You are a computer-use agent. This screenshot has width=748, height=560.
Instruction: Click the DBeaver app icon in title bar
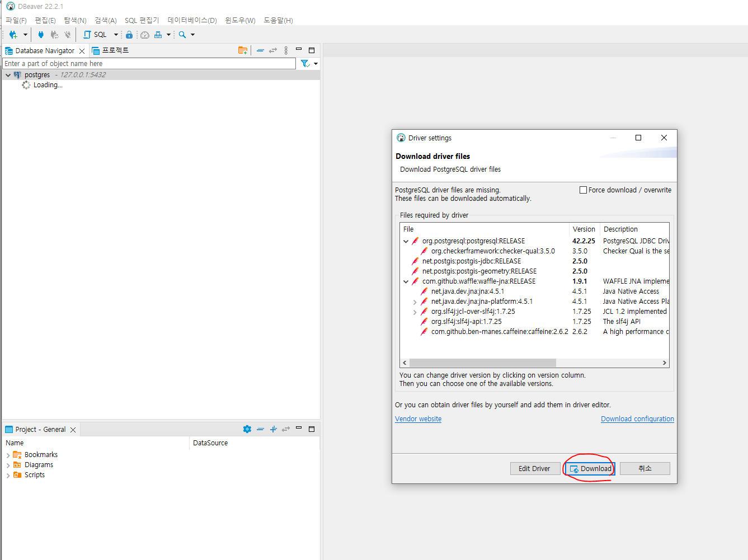(11, 6)
